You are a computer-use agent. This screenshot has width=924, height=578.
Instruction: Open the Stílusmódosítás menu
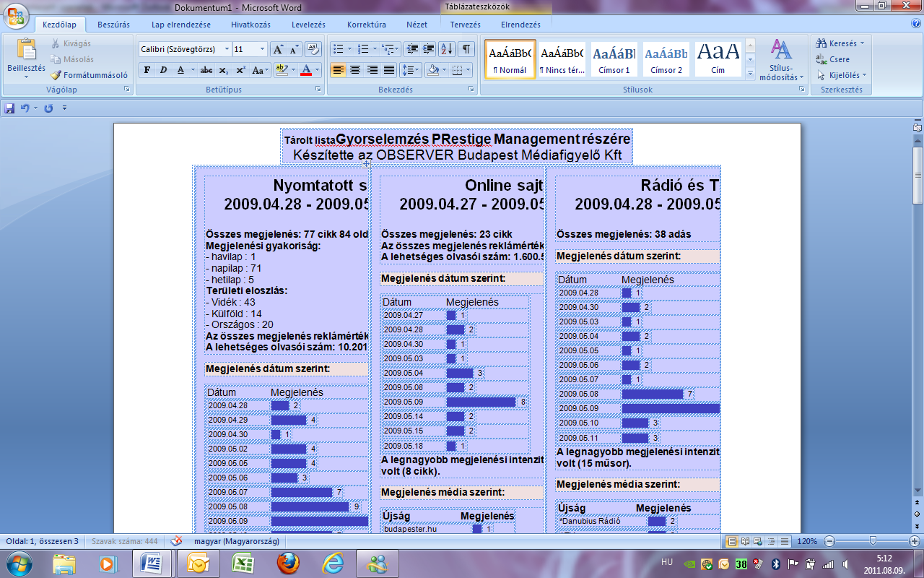point(781,59)
